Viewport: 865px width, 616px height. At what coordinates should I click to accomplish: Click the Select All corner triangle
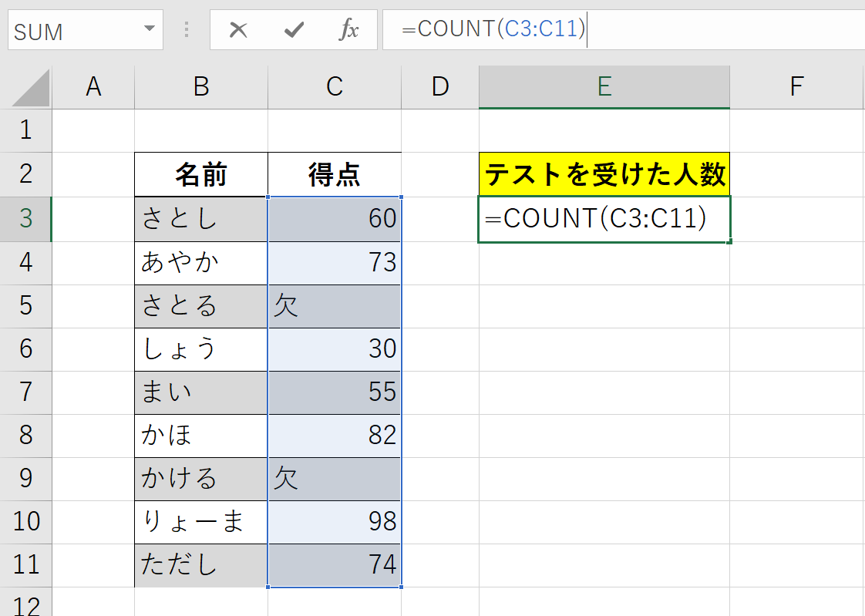31,87
